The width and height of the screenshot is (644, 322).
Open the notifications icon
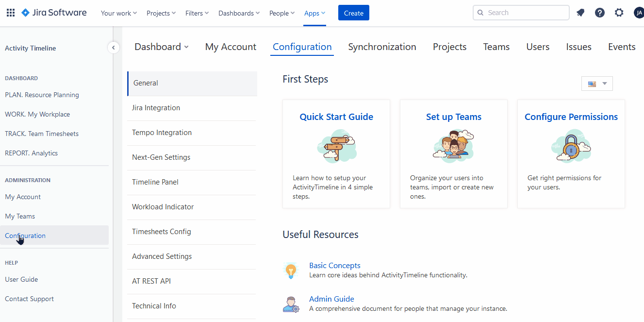click(580, 13)
